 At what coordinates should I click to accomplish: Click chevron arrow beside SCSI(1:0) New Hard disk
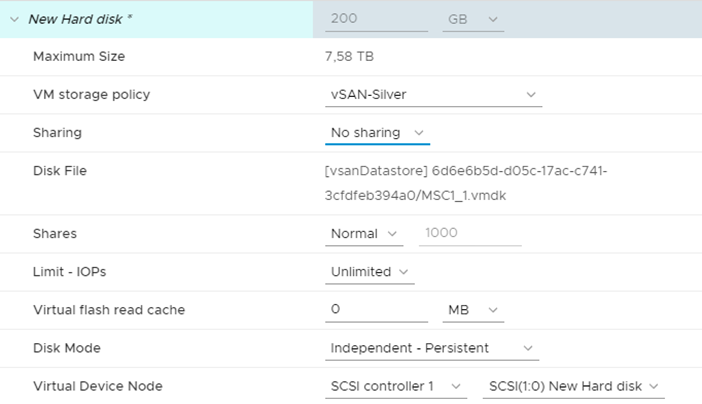pos(654,386)
